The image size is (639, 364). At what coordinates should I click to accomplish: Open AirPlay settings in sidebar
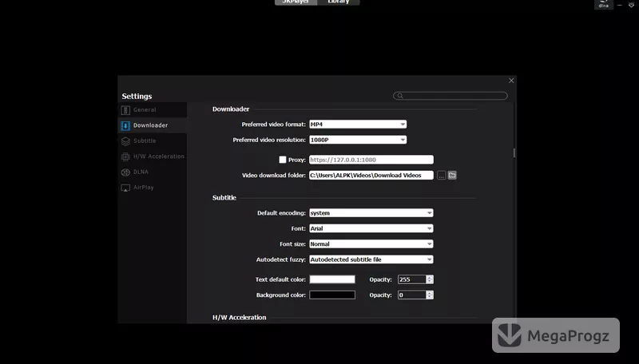[153, 188]
